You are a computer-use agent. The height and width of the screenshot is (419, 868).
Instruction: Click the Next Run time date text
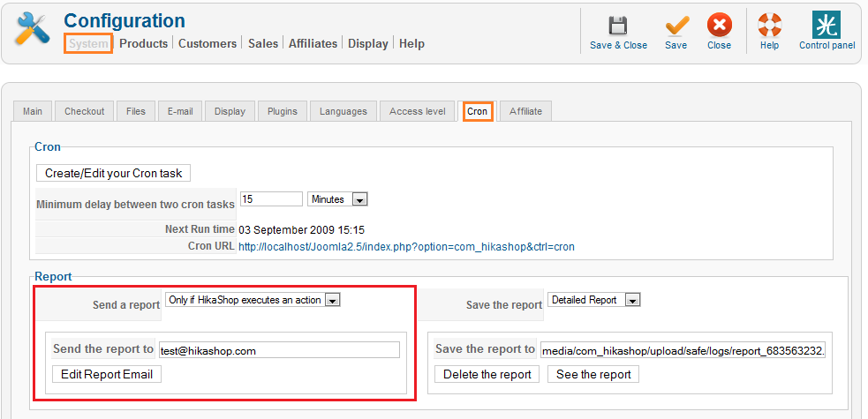click(x=301, y=229)
